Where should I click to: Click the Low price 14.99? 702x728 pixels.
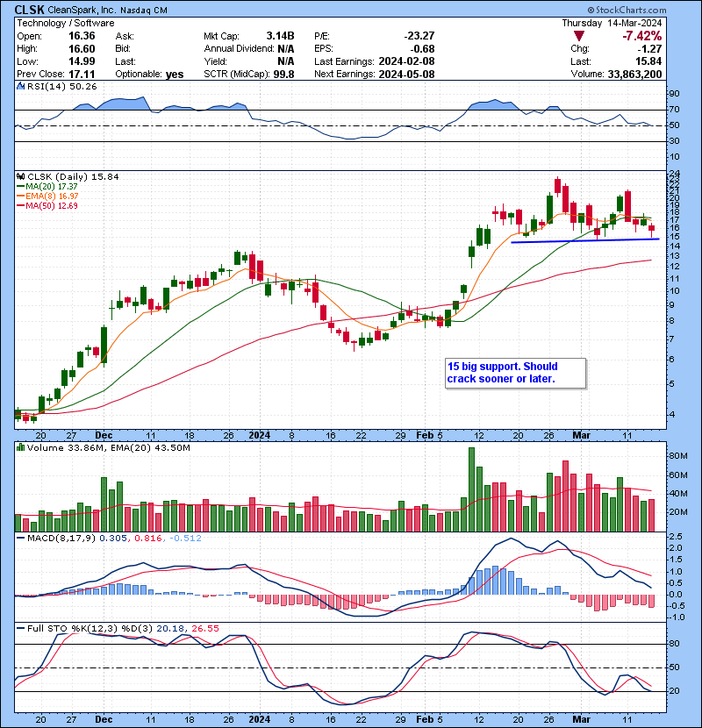click(82, 61)
